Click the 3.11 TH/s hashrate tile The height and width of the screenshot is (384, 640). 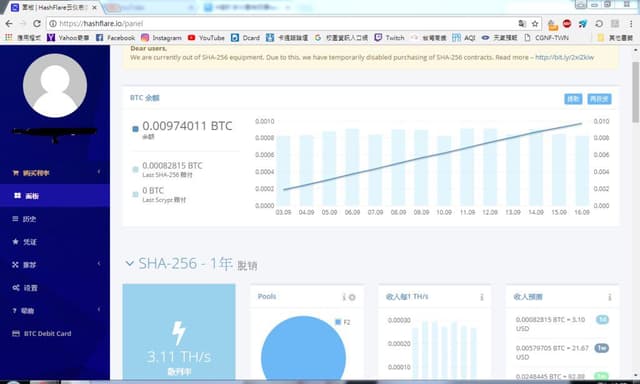point(179,332)
